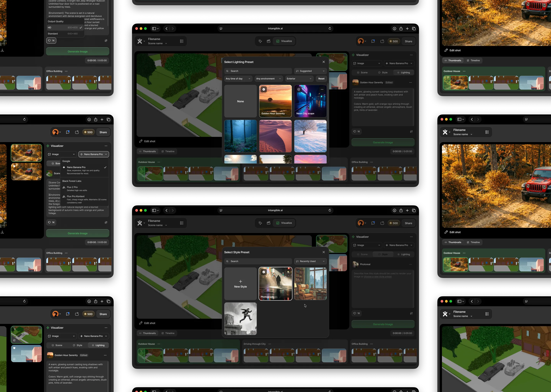Open three-dot menu on Neon City scape card

click(322, 89)
